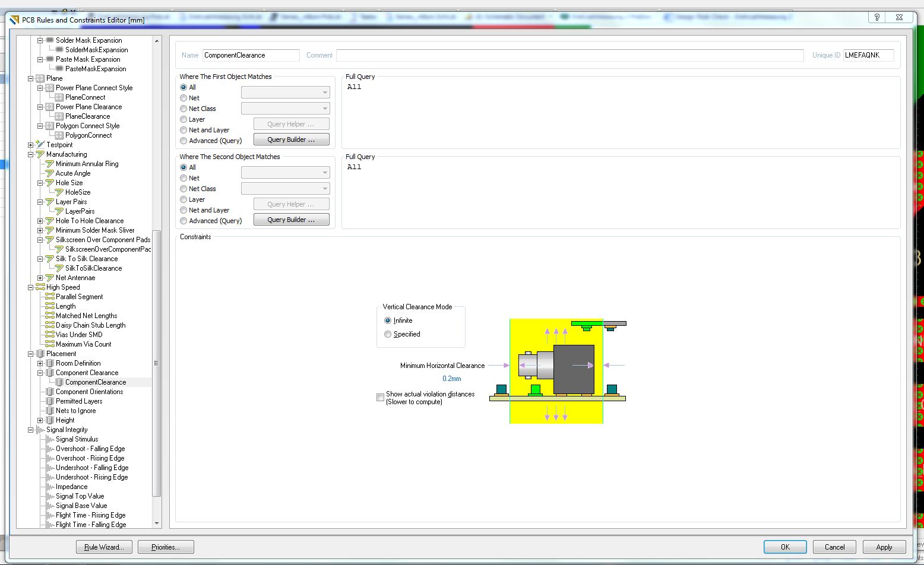This screenshot has height=565, width=924.
Task: Select the Nets to Ignore rule
Action: point(75,411)
